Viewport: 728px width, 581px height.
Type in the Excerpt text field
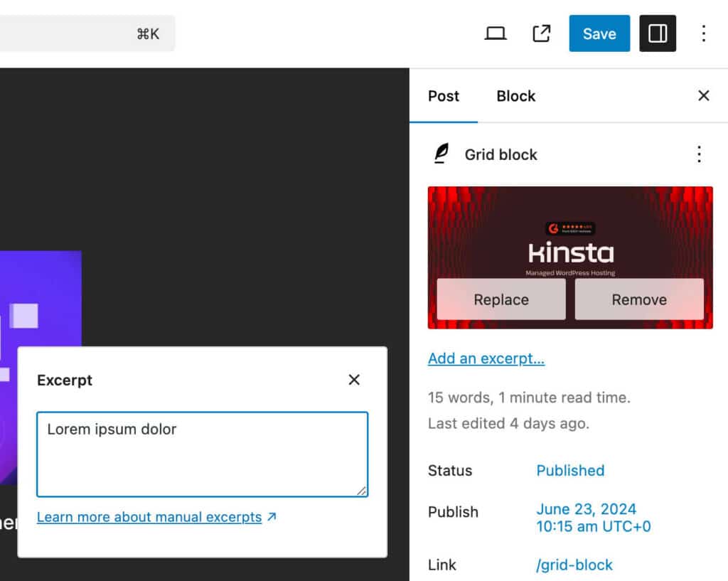(203, 454)
